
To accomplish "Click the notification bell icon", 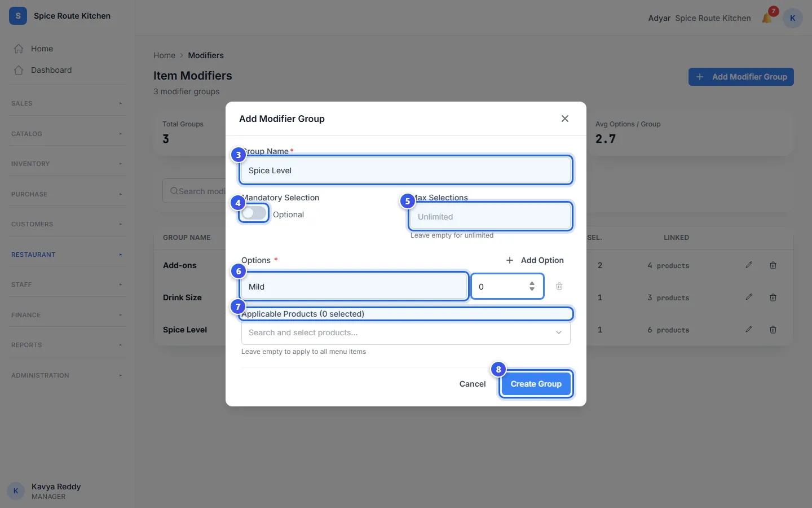I will click(767, 18).
